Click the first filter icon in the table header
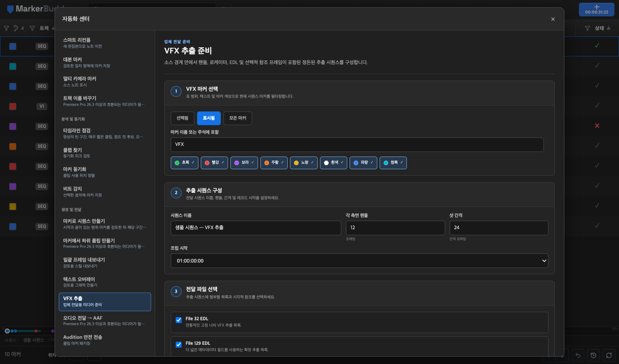This screenshot has width=619, height=364. click(6, 28)
